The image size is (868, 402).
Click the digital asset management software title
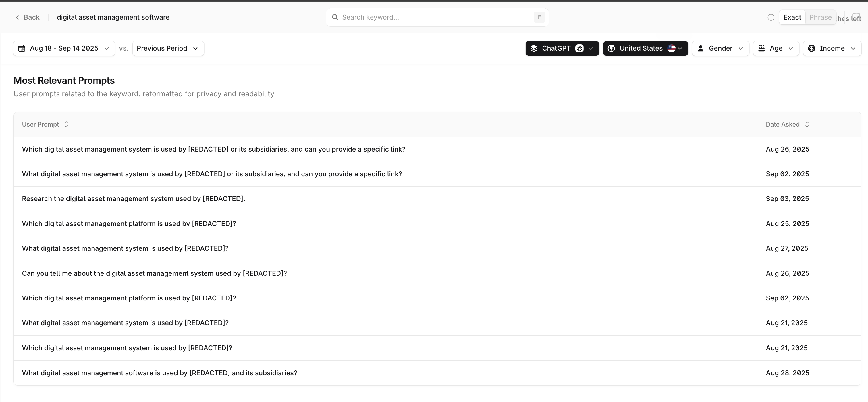[113, 17]
